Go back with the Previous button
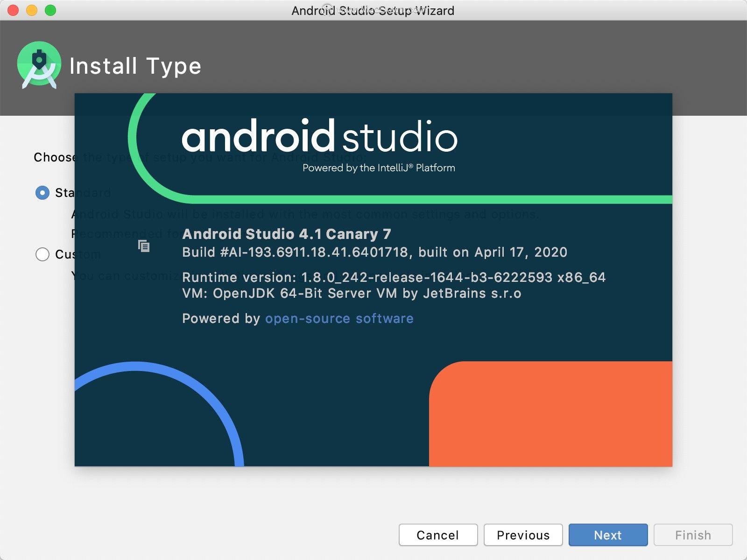Viewport: 747px width, 560px height. click(523, 535)
